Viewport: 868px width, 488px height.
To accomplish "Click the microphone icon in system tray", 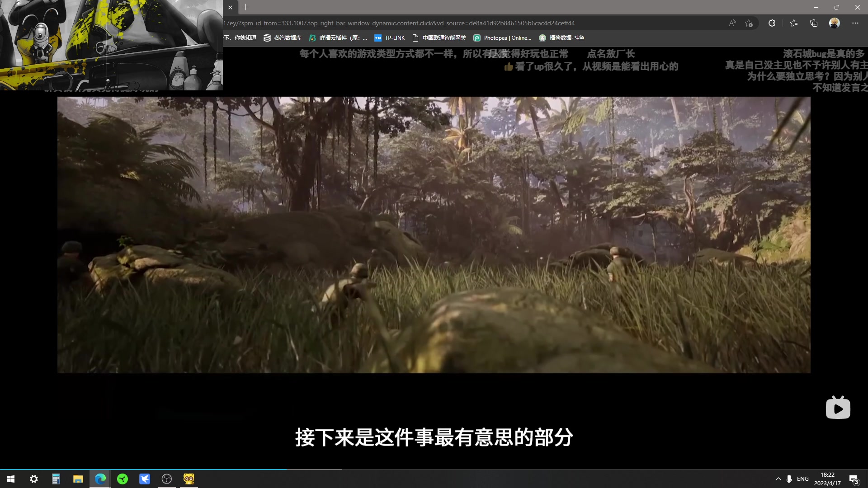I will click(789, 479).
